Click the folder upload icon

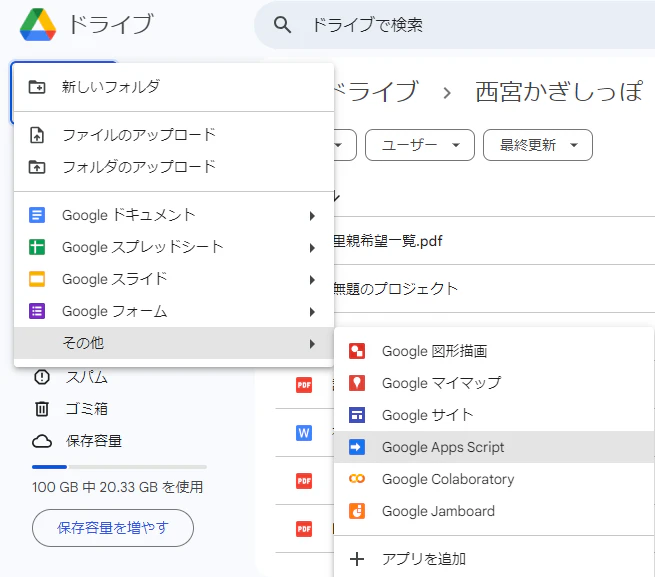coord(37,167)
